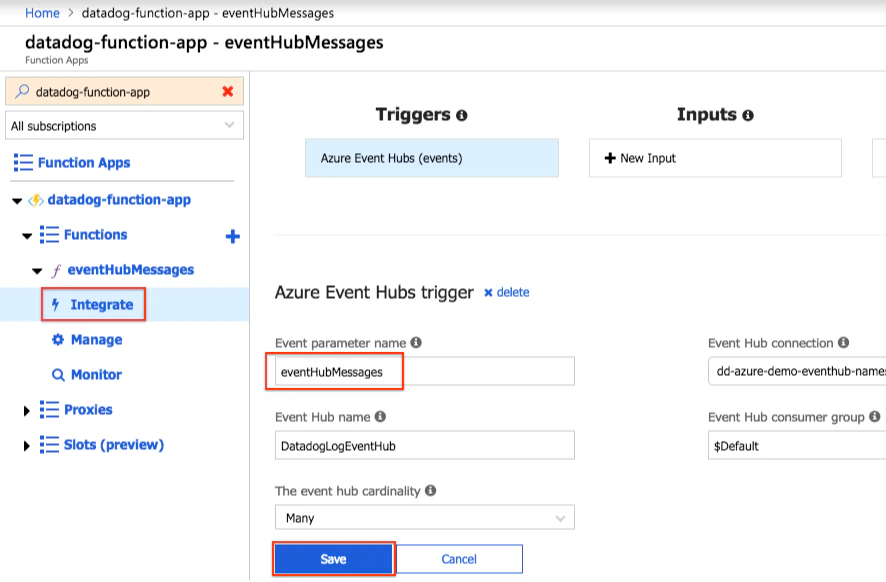Clear the datadog-function-app search with red X
886x582 pixels.
pyautogui.click(x=228, y=92)
